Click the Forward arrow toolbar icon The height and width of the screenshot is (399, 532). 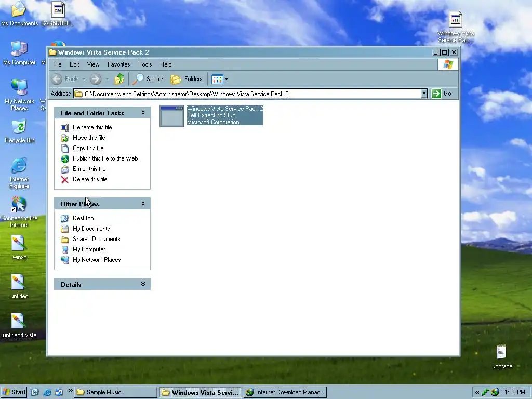tap(96, 79)
